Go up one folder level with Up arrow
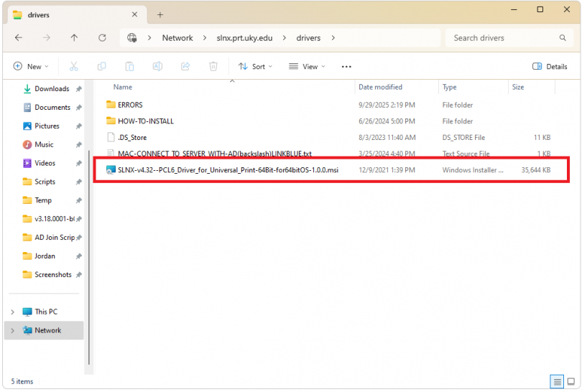This screenshot has height=392, width=582. (74, 38)
